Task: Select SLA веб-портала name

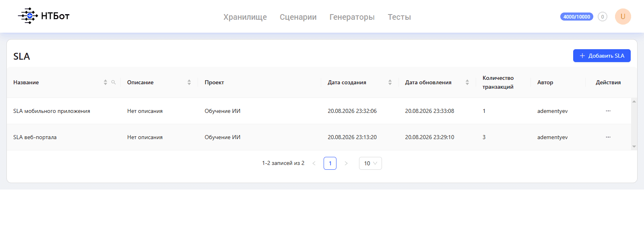Action: click(35, 137)
